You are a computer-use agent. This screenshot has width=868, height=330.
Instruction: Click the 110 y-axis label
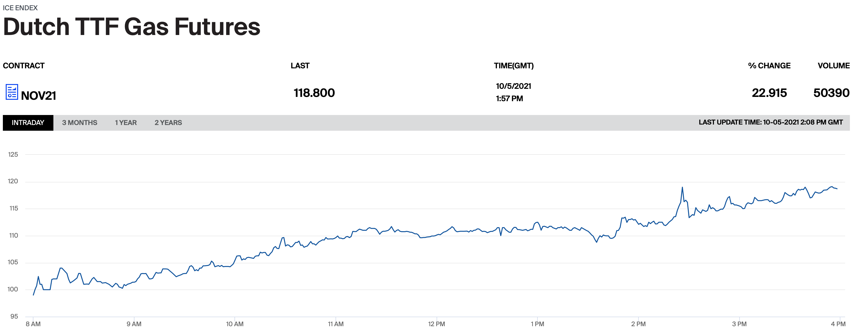[14, 235]
